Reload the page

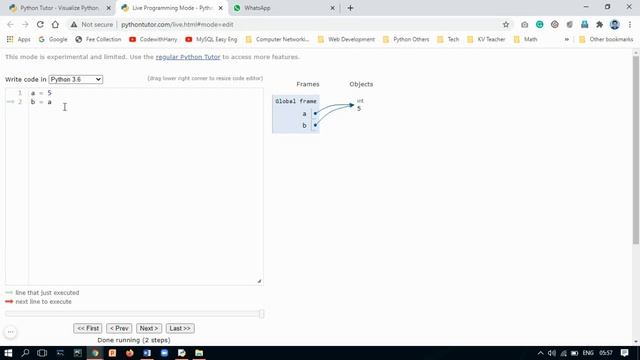pos(40,24)
